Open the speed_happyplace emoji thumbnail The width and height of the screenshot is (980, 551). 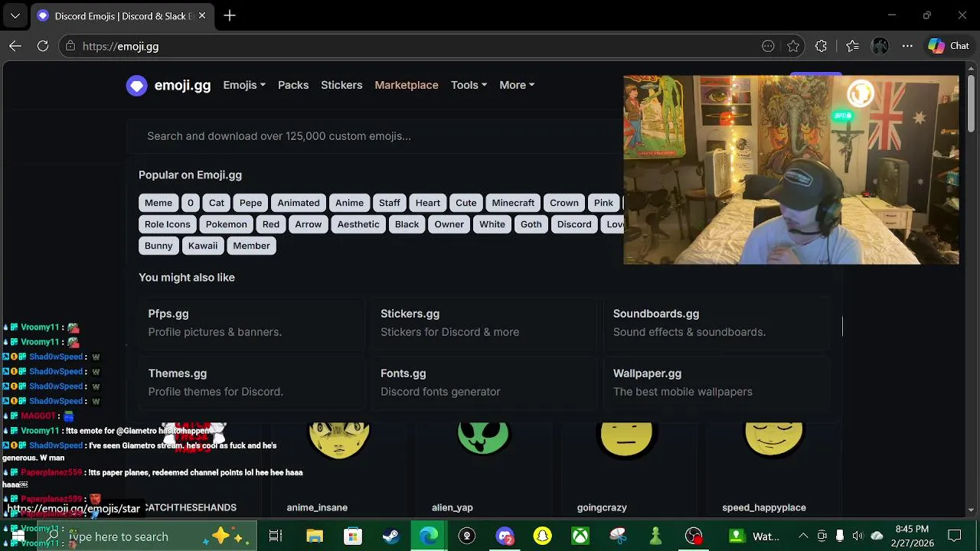tap(773, 439)
